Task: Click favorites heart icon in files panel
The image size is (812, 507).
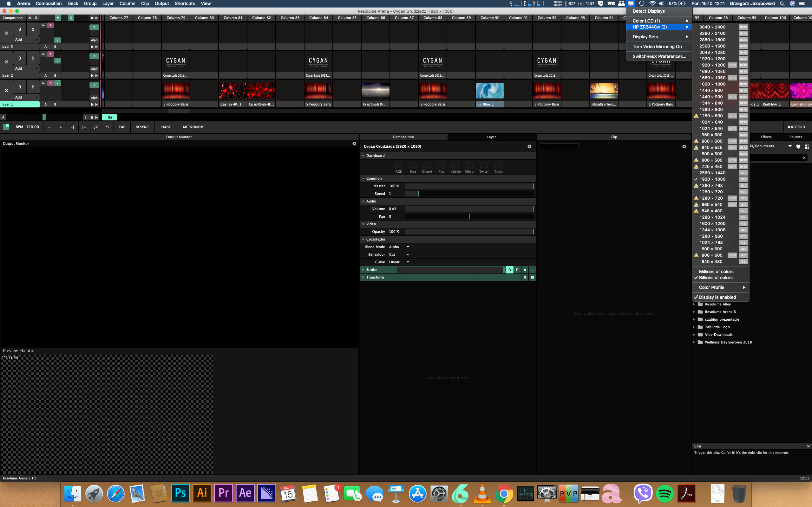Action: 798,146
